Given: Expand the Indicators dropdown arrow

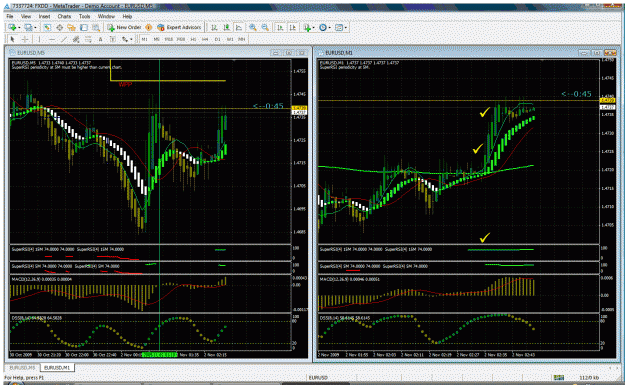Looking at the screenshot, I should (x=313, y=28).
